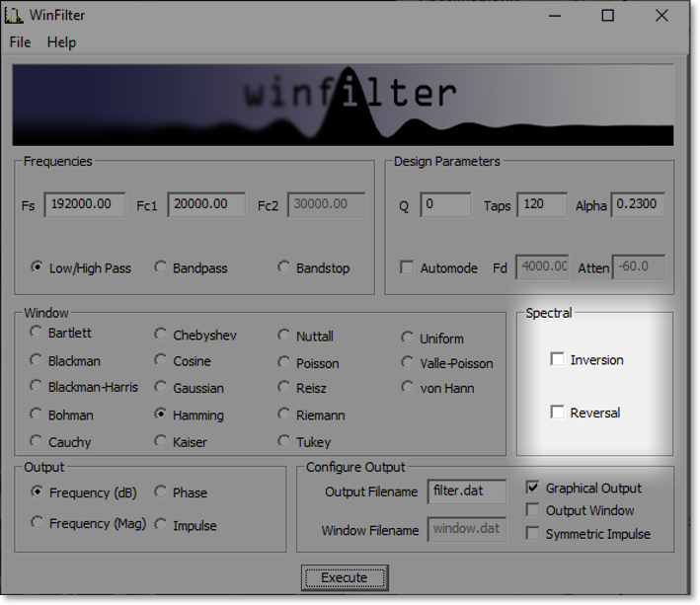Choose the Kaiser window
Viewport: 700px width, 605px height.
161,441
